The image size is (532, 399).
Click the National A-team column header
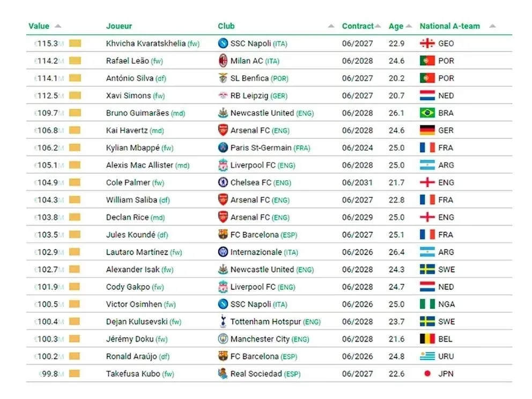[449, 26]
